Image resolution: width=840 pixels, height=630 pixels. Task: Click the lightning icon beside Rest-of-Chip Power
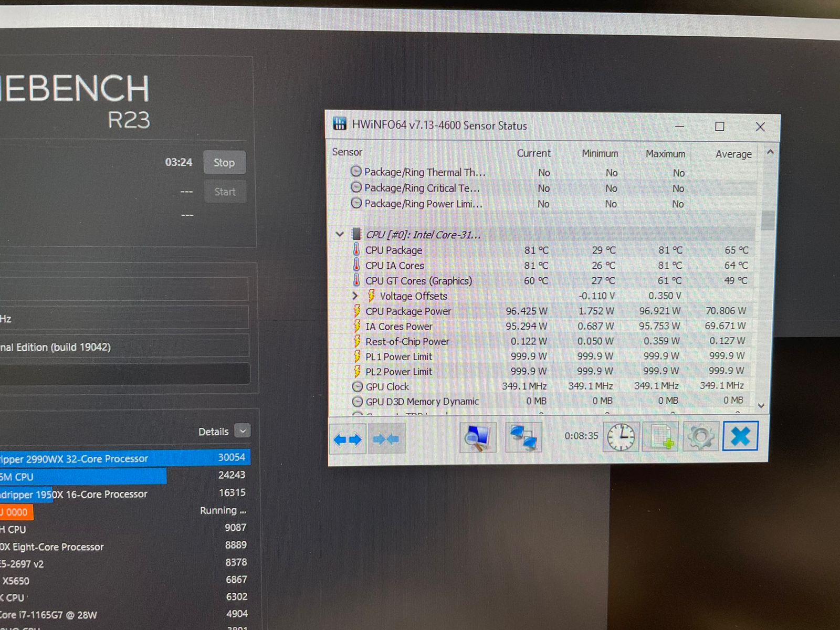[x=357, y=341]
